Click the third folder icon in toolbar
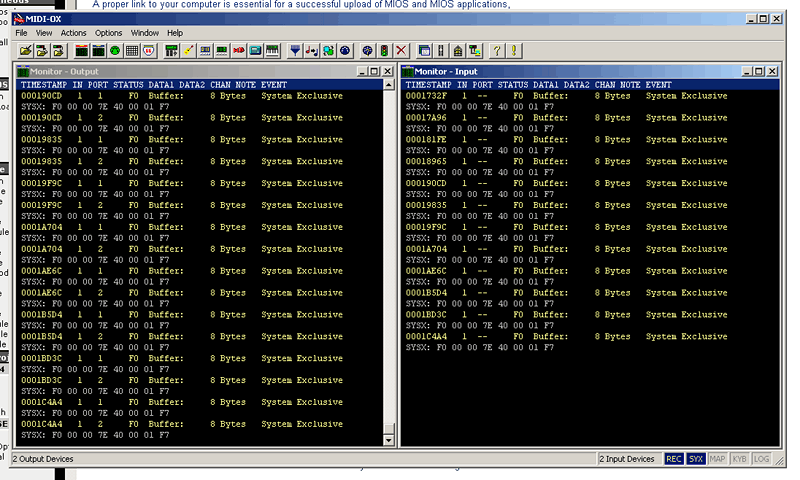This screenshot has width=800, height=480. pyautogui.click(x=59, y=50)
